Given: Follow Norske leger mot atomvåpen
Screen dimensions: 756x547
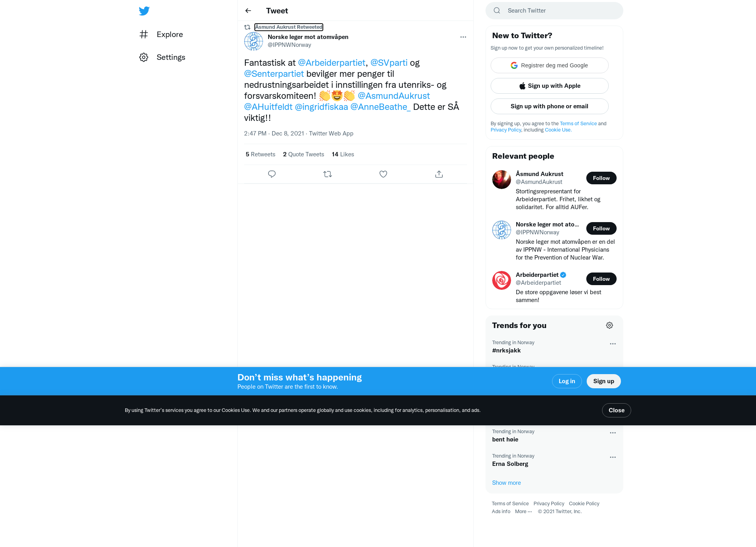Looking at the screenshot, I should coord(601,228).
